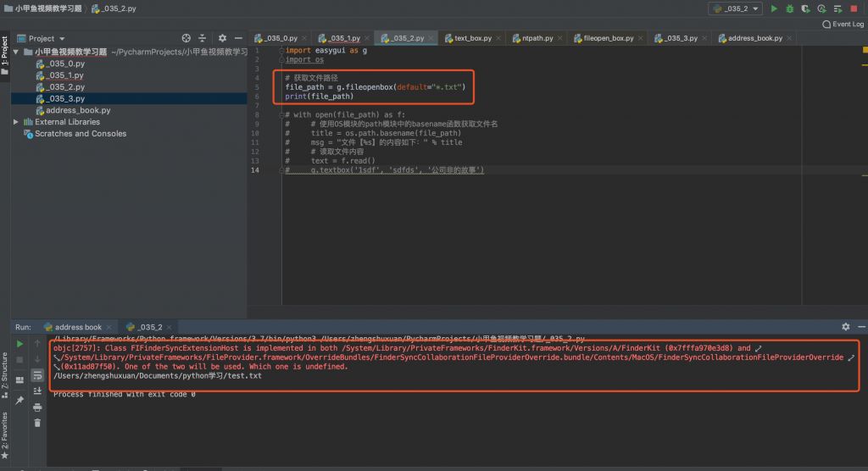Open Project panel gear settings
This screenshot has height=471, width=868.
point(222,38)
